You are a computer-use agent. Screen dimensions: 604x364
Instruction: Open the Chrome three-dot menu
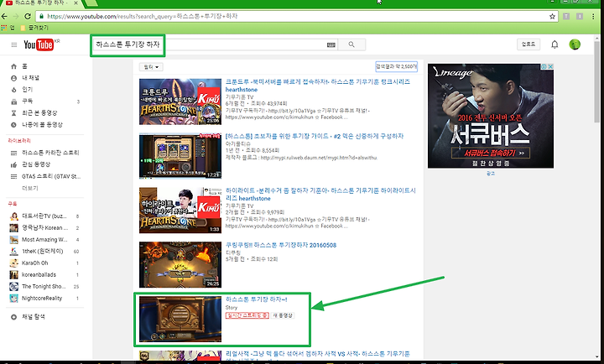(x=593, y=16)
